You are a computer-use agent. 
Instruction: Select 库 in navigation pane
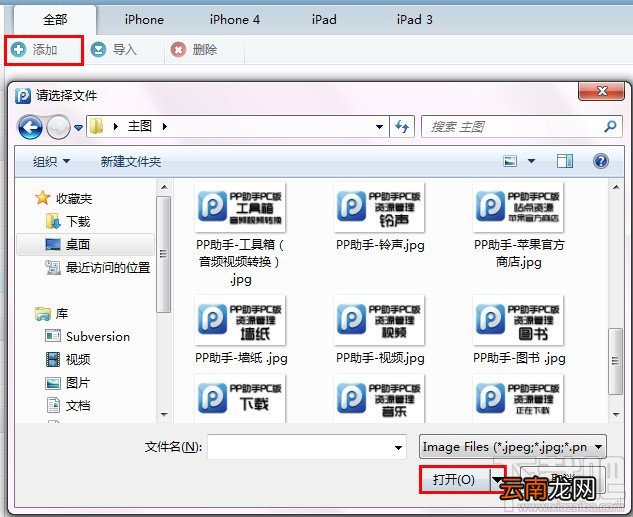62,314
